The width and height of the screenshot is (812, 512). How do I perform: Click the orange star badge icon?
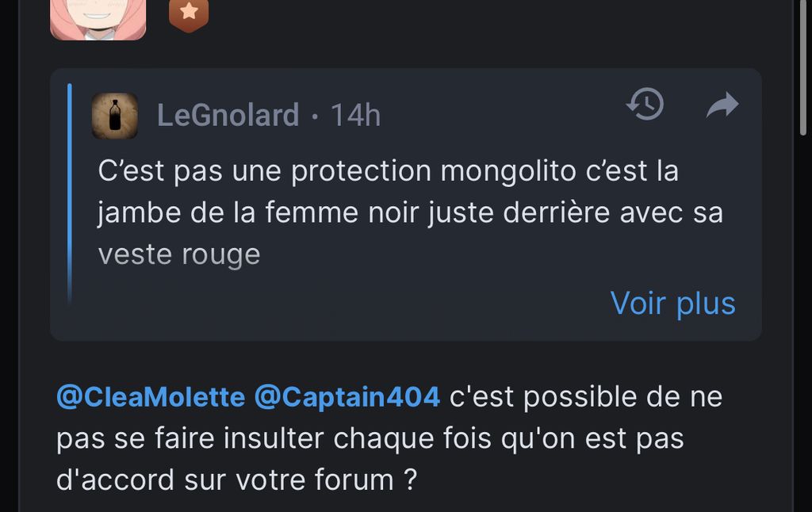point(189,13)
